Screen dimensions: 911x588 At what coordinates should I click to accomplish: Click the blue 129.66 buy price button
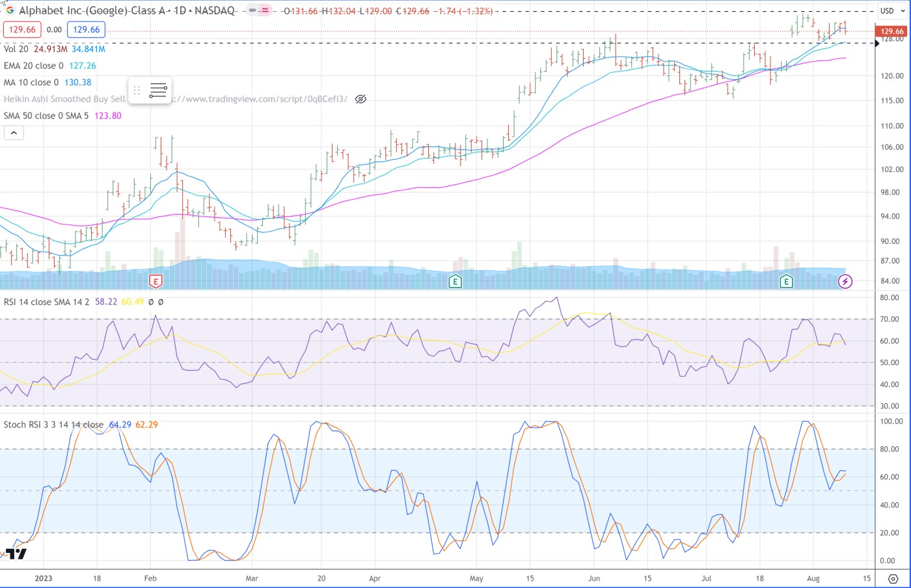pos(87,29)
